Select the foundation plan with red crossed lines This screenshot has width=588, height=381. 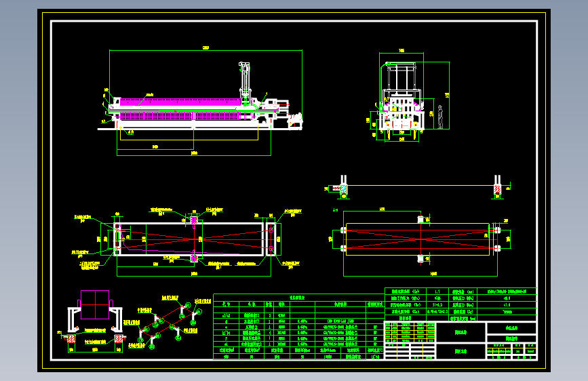(x=420, y=242)
